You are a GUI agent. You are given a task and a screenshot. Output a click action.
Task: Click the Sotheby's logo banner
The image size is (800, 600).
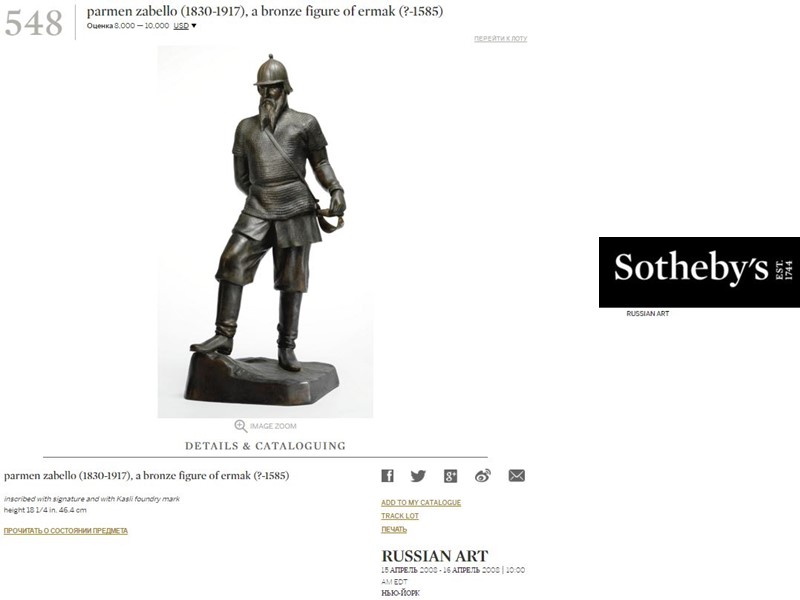pyautogui.click(x=699, y=272)
